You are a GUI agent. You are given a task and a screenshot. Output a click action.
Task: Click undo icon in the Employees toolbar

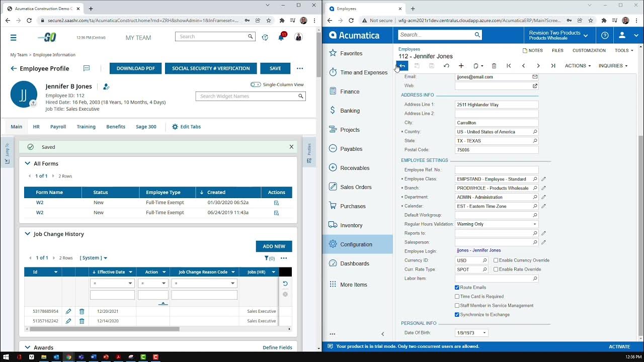point(446,66)
